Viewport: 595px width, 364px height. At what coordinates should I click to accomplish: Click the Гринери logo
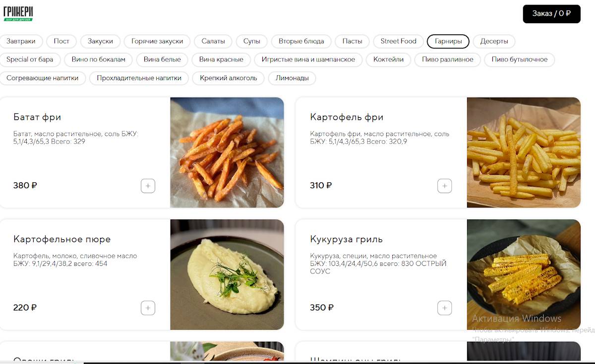tap(18, 13)
